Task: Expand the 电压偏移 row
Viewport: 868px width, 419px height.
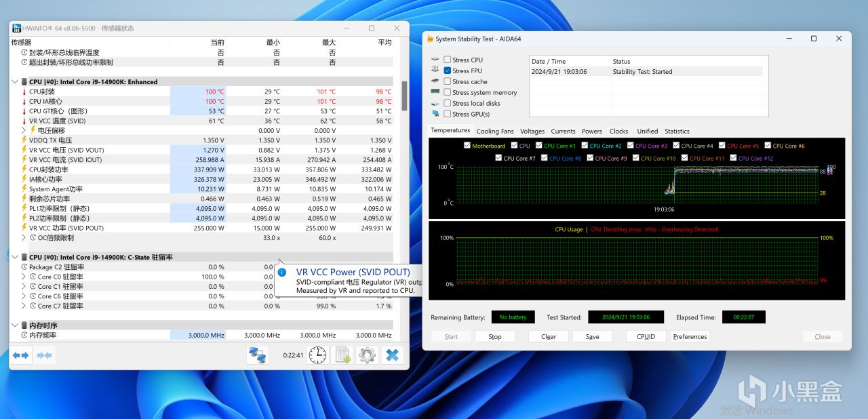Action: (24, 130)
